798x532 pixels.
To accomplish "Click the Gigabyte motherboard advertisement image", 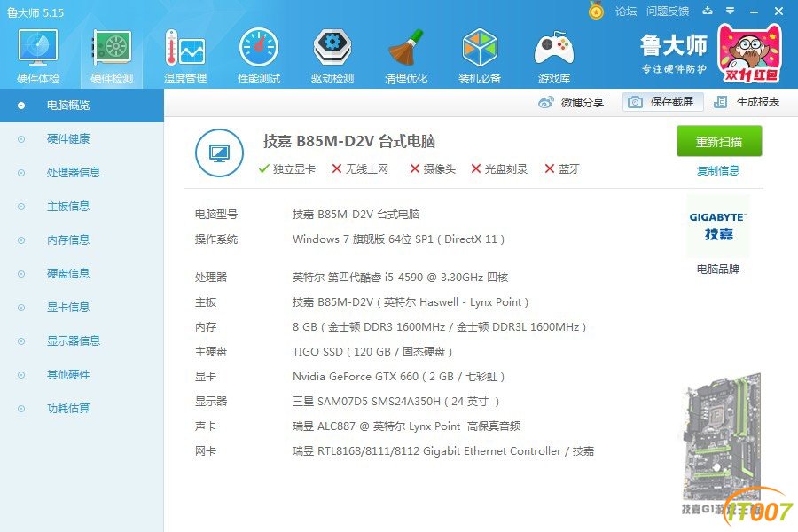I will click(722, 443).
